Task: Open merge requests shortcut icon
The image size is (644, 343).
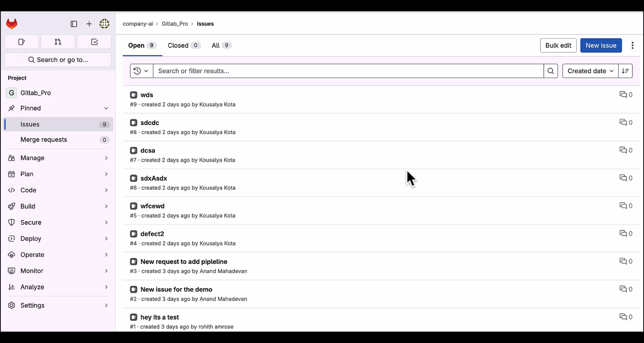Action: tap(58, 42)
